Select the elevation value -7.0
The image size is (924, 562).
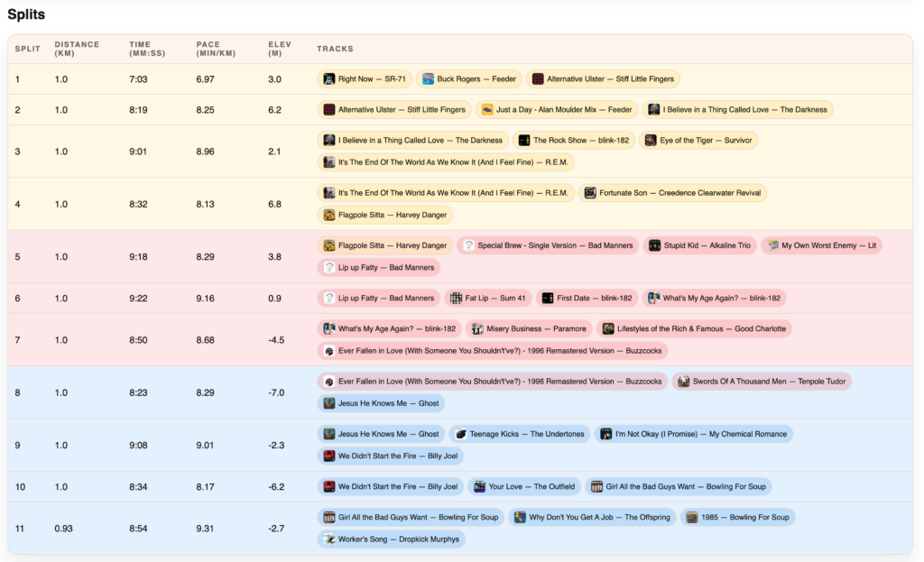click(276, 392)
